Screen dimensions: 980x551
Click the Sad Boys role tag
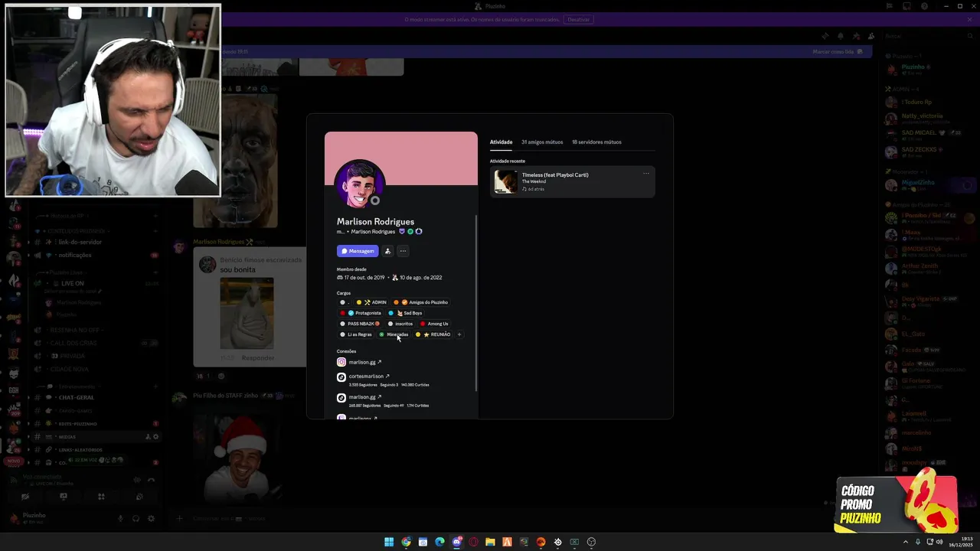click(x=406, y=313)
